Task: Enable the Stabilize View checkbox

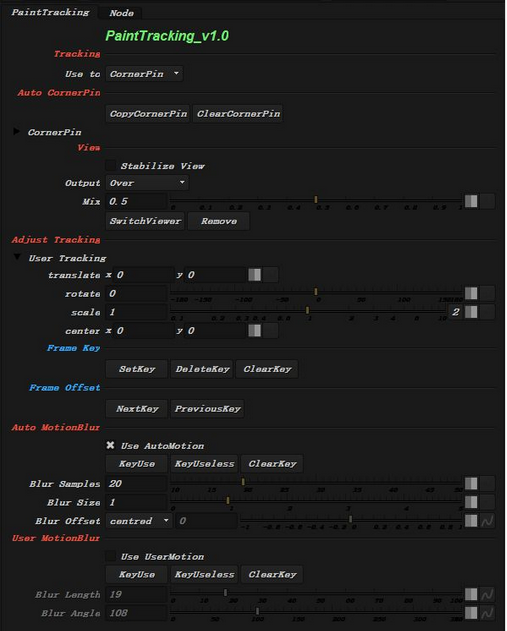Action: (111, 165)
